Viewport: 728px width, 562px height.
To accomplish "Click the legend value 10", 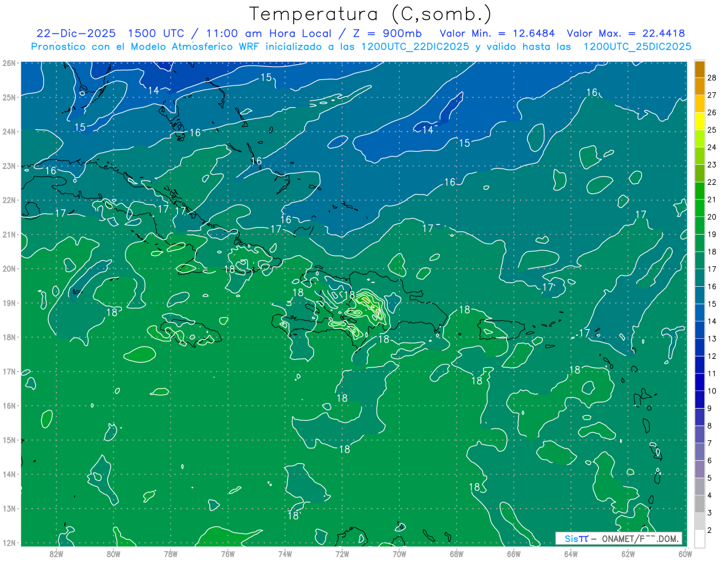I will tap(712, 391).
